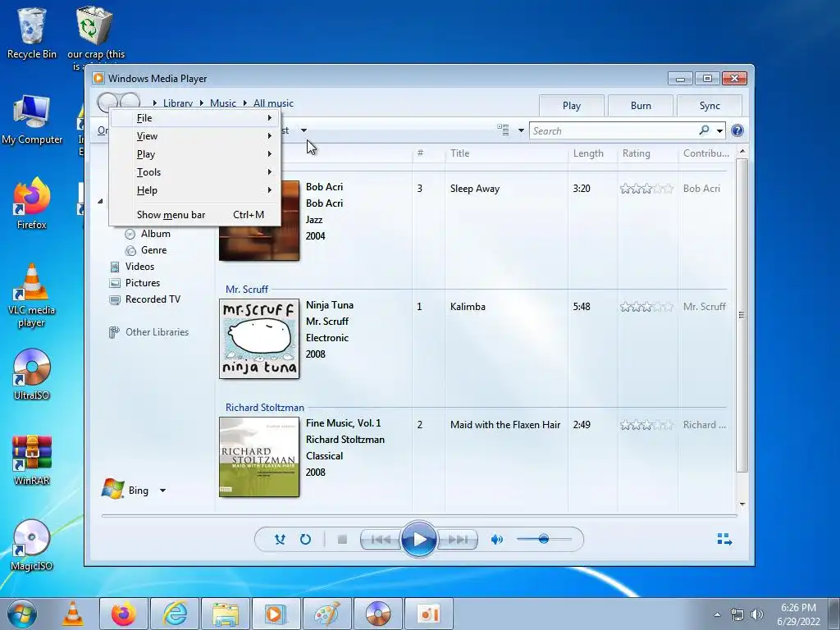Switch to the Play tab
This screenshot has width=840, height=630.
[x=572, y=106]
